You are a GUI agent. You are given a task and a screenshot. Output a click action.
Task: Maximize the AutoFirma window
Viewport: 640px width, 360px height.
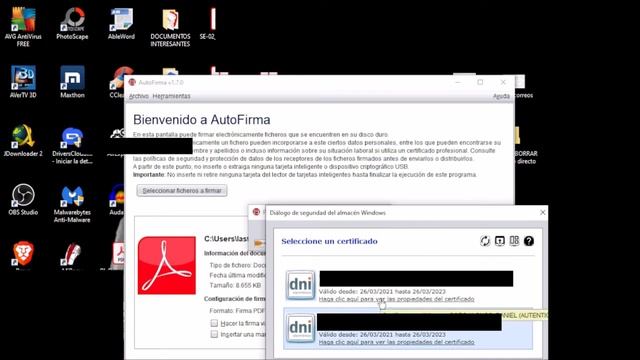click(480, 82)
